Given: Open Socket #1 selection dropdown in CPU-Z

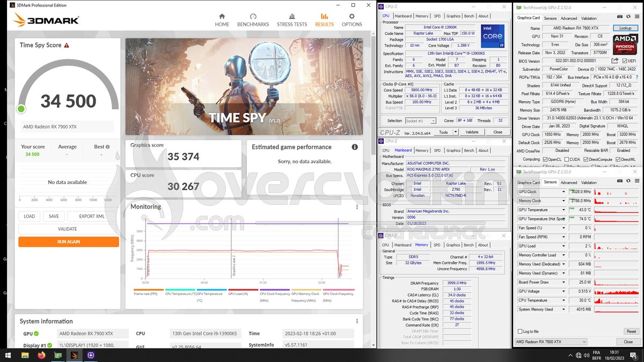Looking at the screenshot, I should (x=420, y=121).
